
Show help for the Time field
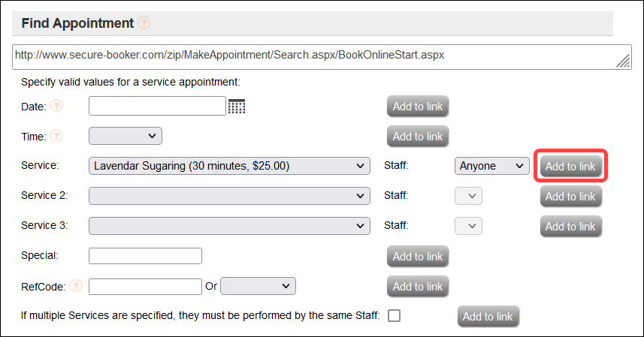pos(56,136)
